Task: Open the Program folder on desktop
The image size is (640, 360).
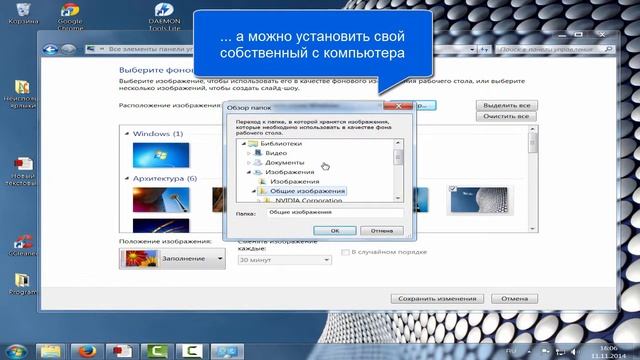Action: pyautogui.click(x=22, y=284)
